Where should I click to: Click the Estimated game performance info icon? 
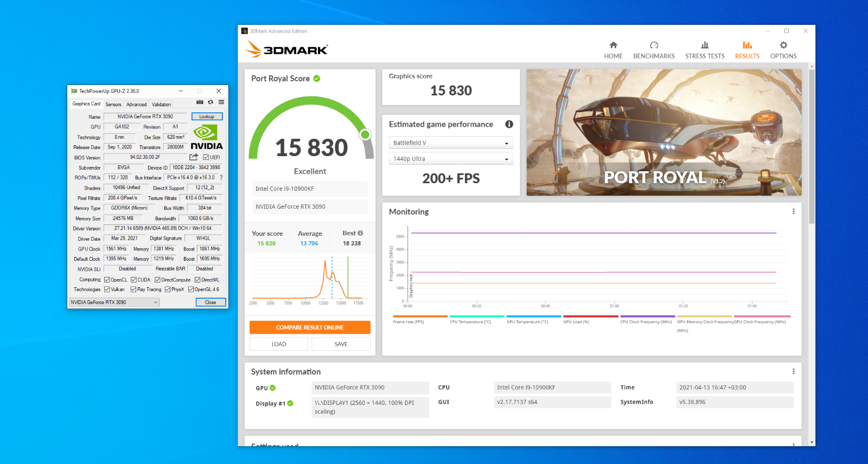(509, 124)
